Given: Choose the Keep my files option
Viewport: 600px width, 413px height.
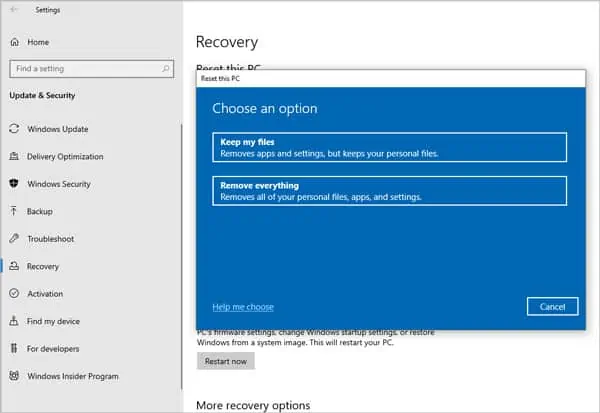Looking at the screenshot, I should pos(390,147).
